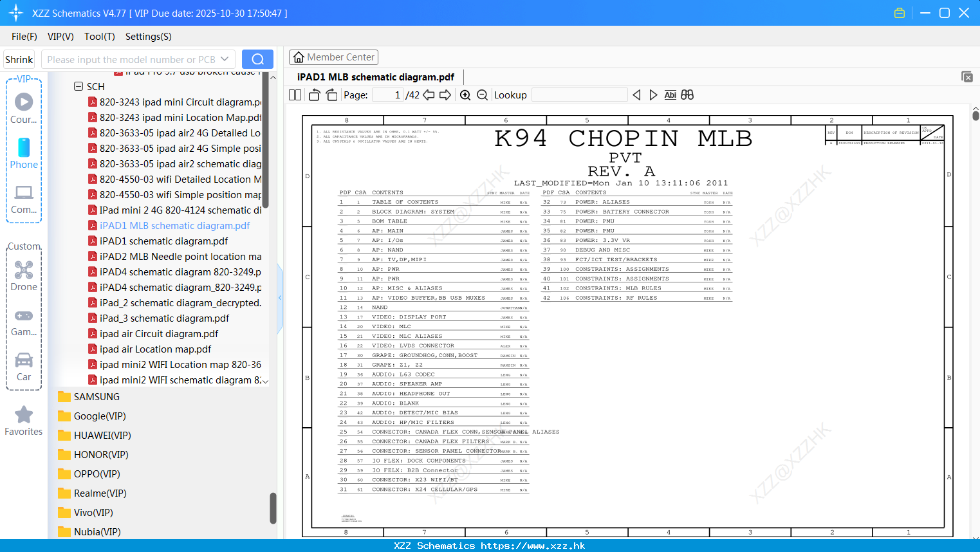
Task: Open the Favorites star icon
Action: point(24,421)
